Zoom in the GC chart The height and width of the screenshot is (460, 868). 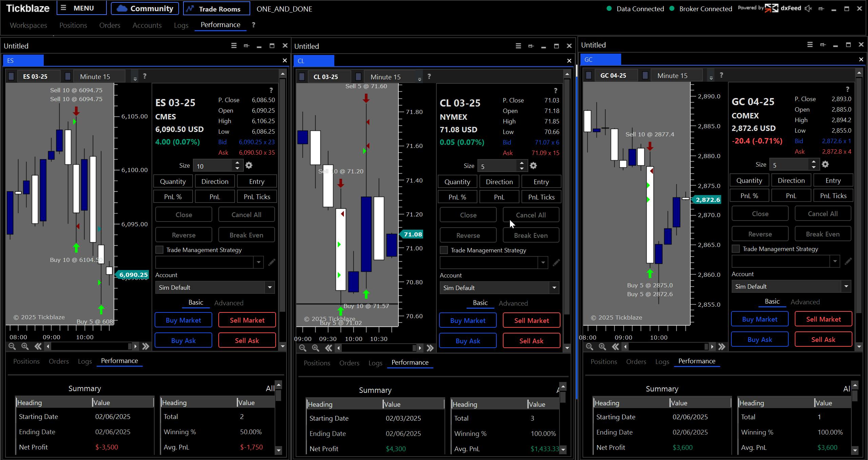point(602,347)
